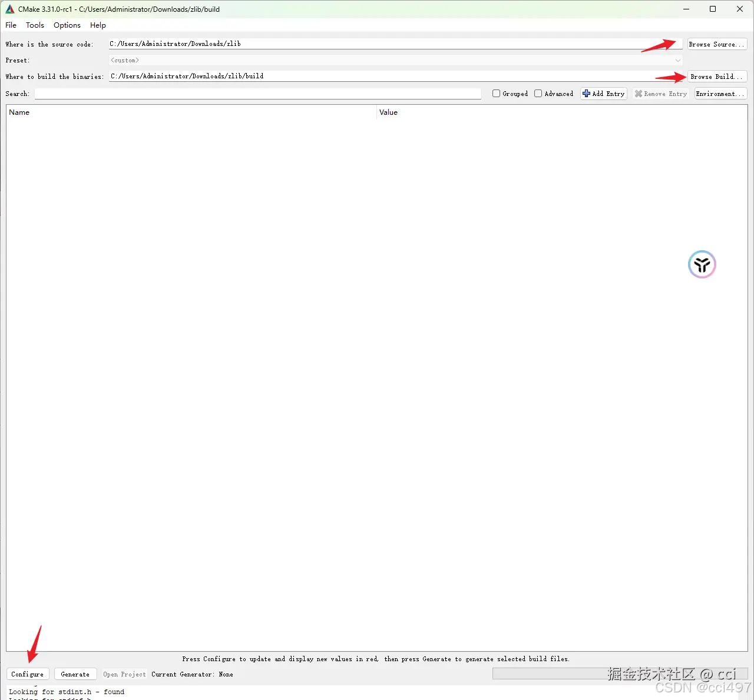Click the Browse Build button
This screenshot has height=700, width=754.
717,77
